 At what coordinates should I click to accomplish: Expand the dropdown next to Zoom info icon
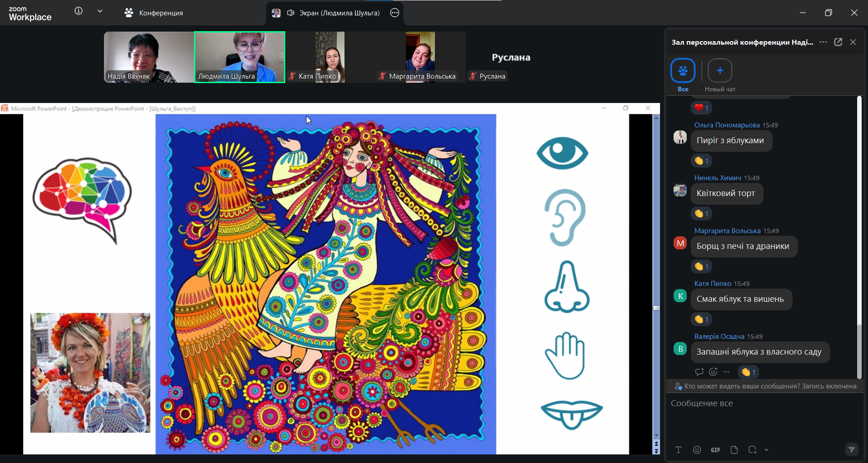[x=100, y=11]
